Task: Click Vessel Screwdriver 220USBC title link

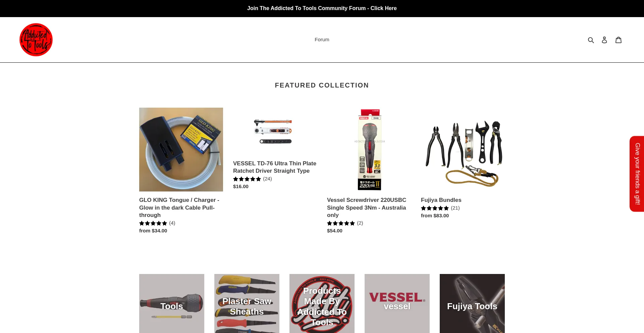Action: coord(366,207)
